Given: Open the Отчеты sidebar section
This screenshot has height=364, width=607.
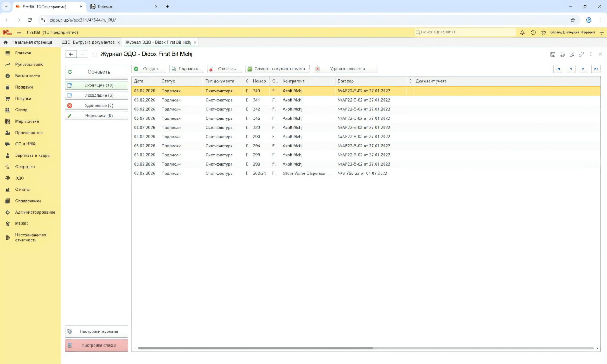Looking at the screenshot, I should tap(22, 190).
